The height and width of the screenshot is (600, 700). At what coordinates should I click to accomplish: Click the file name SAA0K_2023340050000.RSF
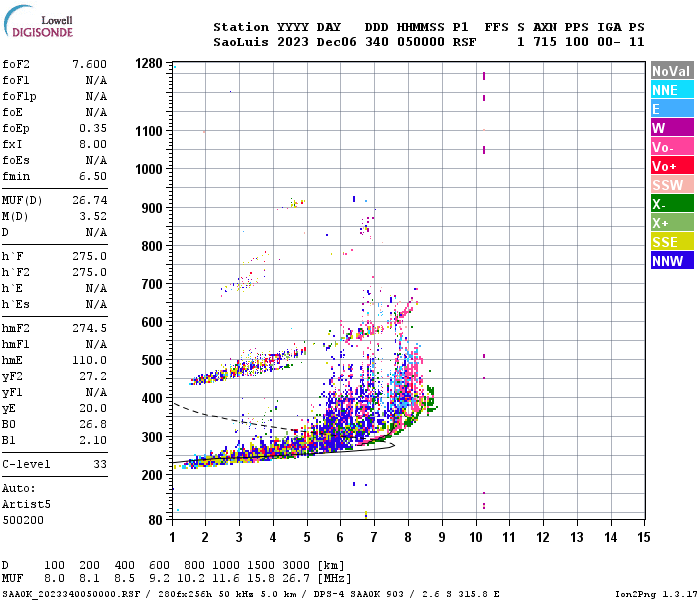71,594
